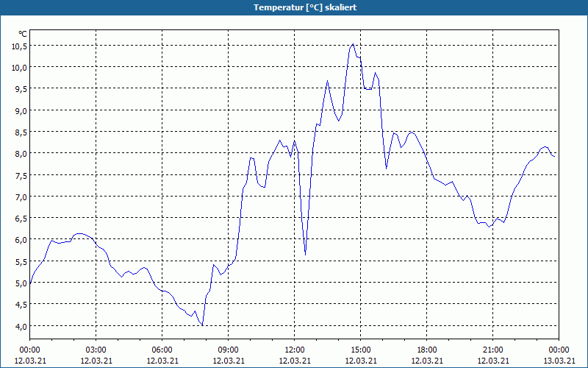Click the 15:00 time label
This screenshot has width=588, height=368.
click(x=361, y=350)
